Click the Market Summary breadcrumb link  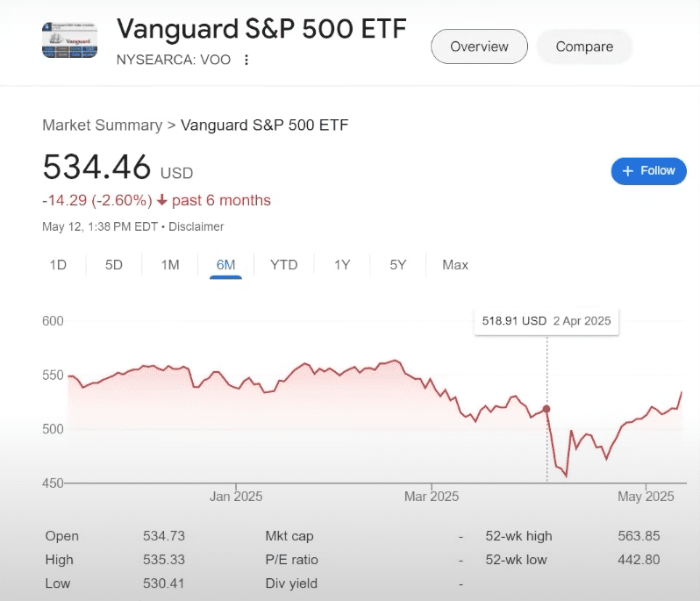coord(102,125)
